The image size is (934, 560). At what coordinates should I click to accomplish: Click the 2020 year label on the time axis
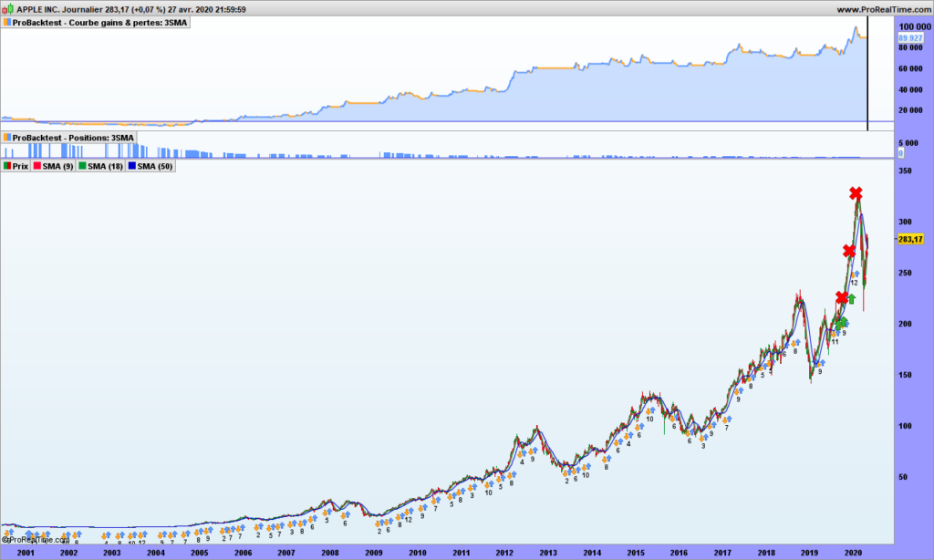[x=854, y=553]
